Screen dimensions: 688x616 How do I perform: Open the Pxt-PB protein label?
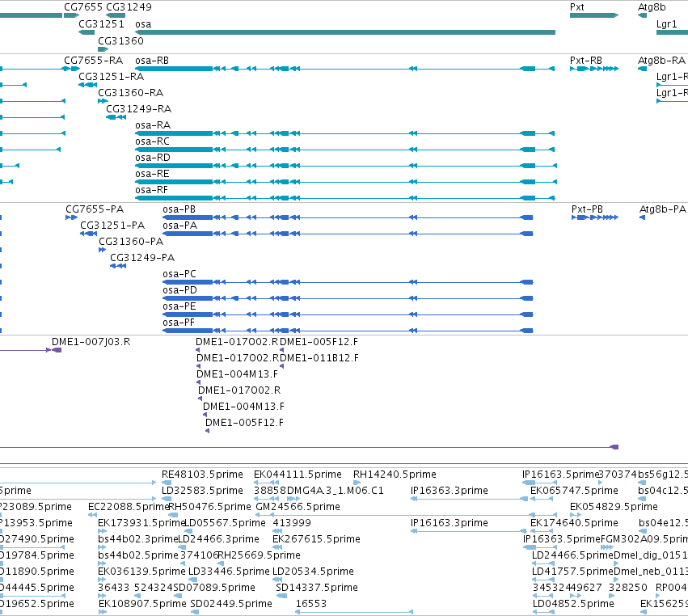(x=587, y=209)
